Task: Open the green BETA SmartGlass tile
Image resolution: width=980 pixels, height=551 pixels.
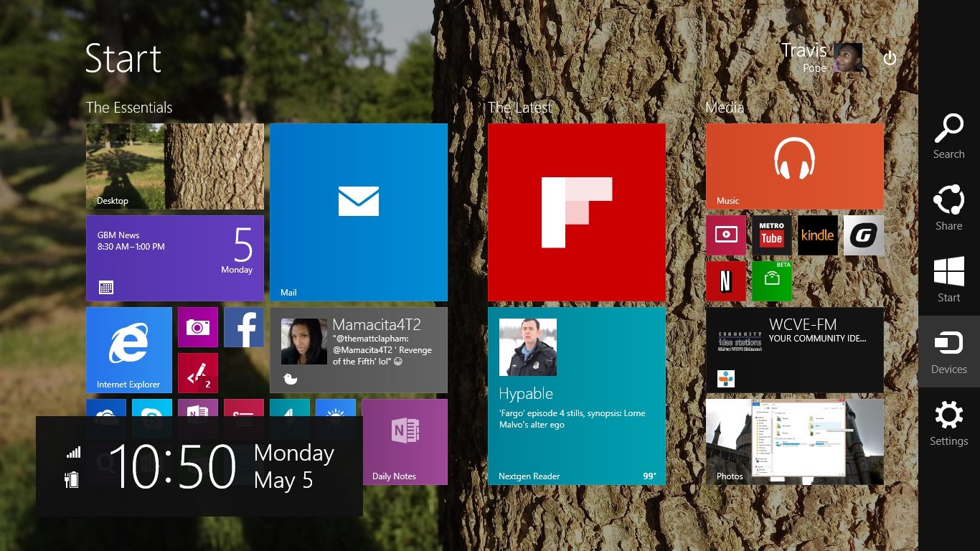Action: [x=772, y=281]
